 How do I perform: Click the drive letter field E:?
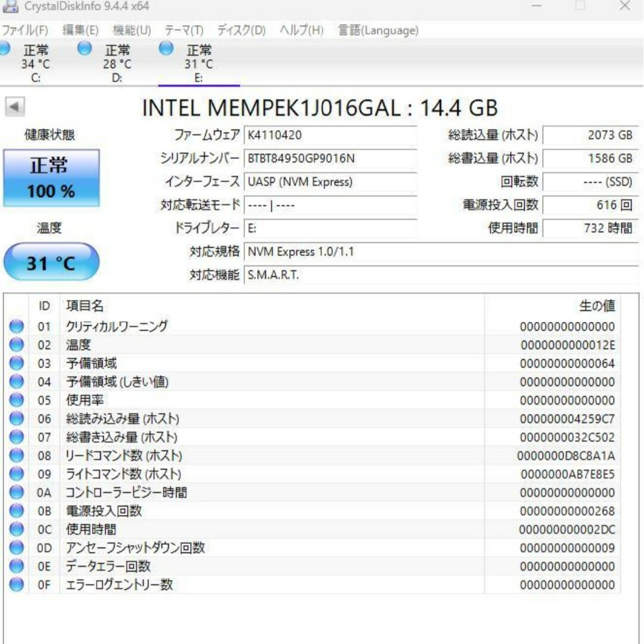(330, 228)
